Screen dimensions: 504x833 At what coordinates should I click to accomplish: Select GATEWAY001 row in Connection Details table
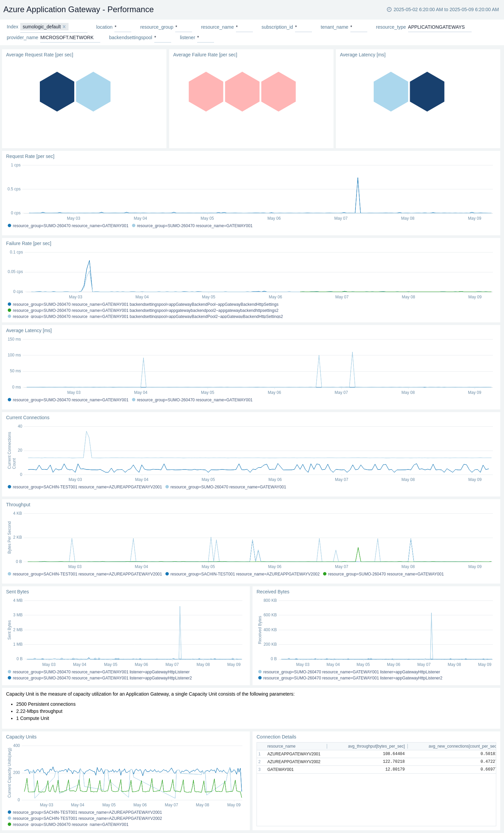[x=376, y=770]
